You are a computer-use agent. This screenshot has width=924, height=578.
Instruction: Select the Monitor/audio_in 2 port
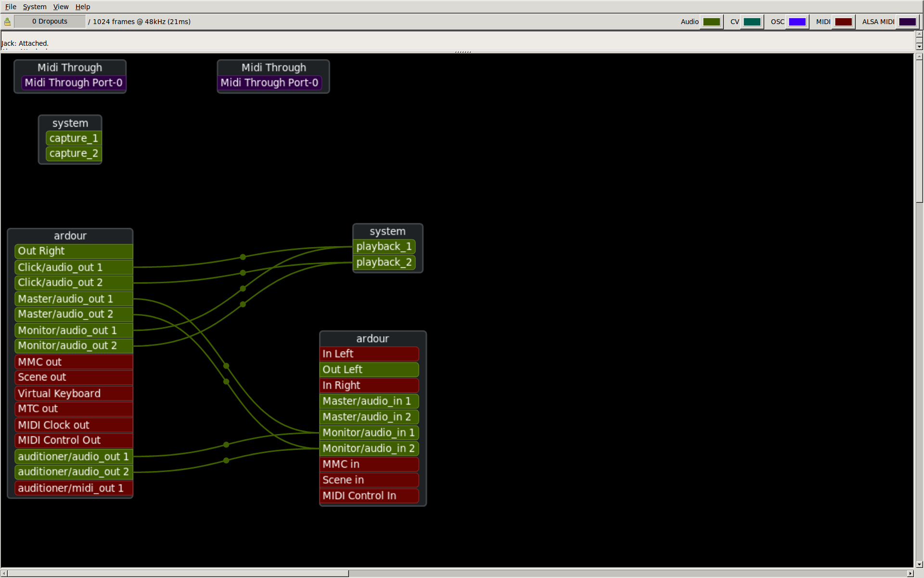pyautogui.click(x=369, y=449)
